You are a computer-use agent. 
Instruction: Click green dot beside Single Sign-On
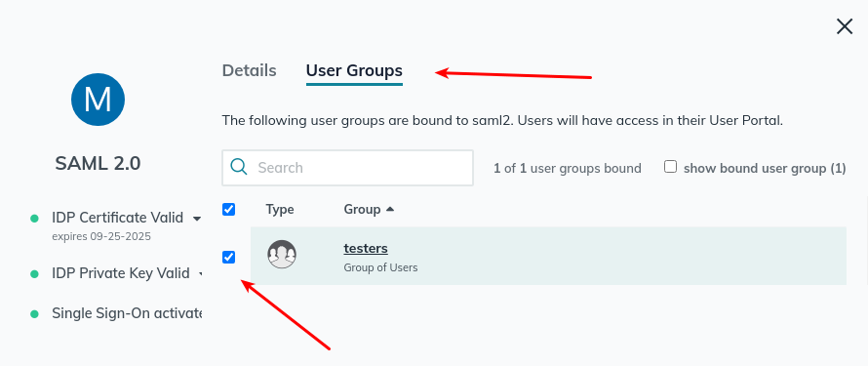click(34, 314)
